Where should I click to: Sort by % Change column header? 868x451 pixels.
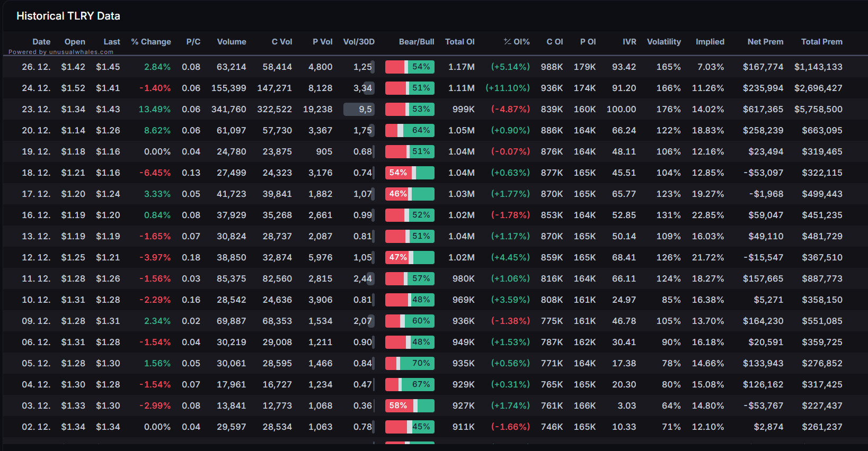(151, 42)
